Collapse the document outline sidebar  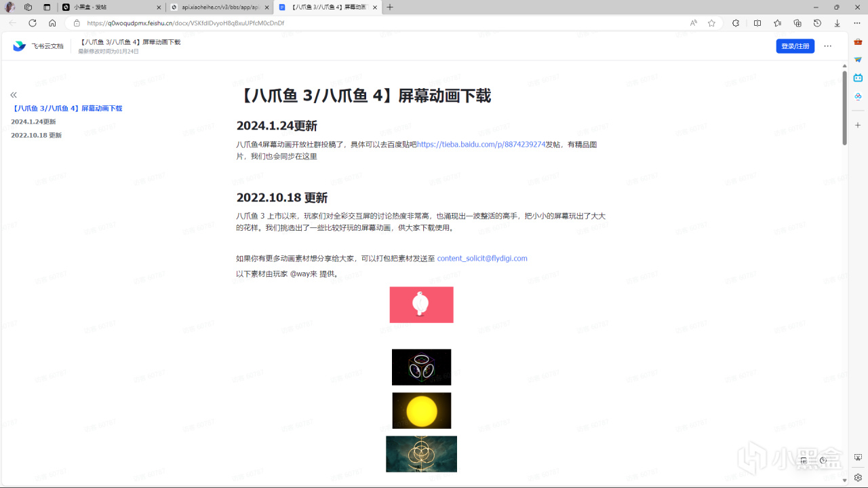click(14, 95)
